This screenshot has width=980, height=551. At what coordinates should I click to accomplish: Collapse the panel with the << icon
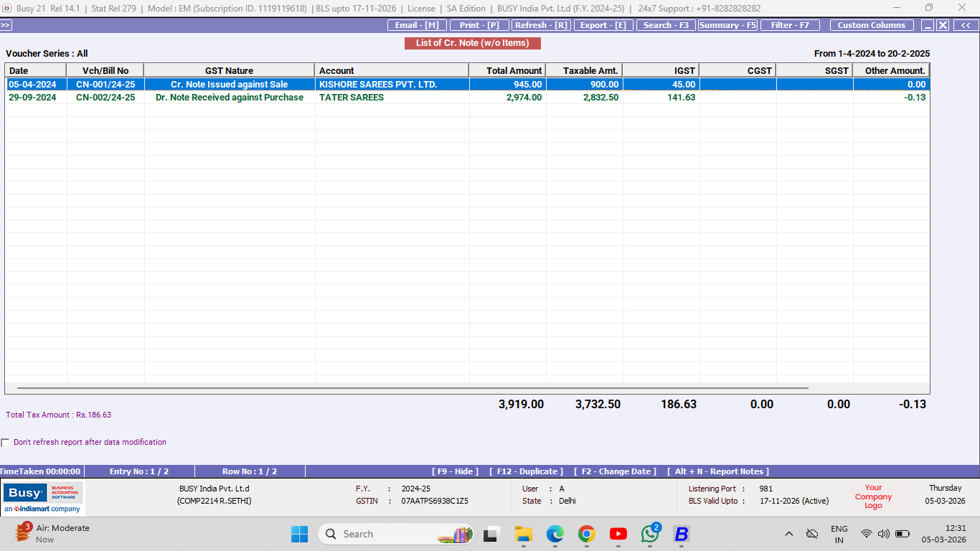coord(965,24)
